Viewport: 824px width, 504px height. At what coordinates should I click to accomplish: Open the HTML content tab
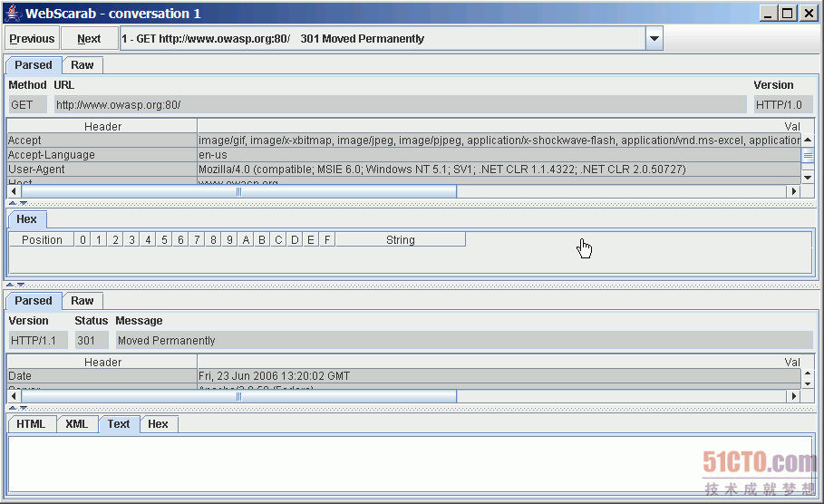[x=31, y=424]
